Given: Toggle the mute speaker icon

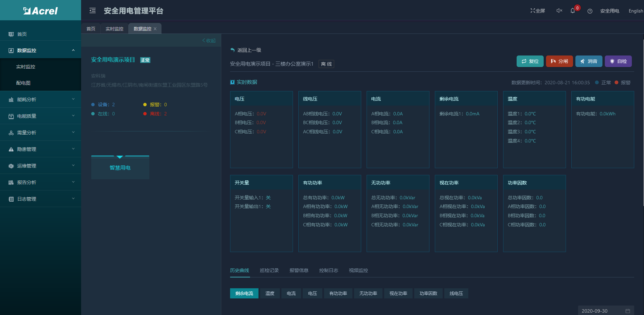Looking at the screenshot, I should tap(559, 11).
